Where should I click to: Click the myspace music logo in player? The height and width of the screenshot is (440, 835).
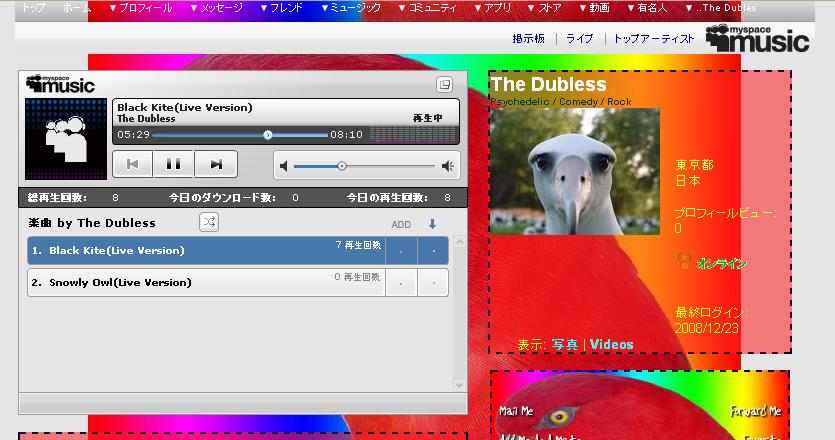click(x=60, y=84)
